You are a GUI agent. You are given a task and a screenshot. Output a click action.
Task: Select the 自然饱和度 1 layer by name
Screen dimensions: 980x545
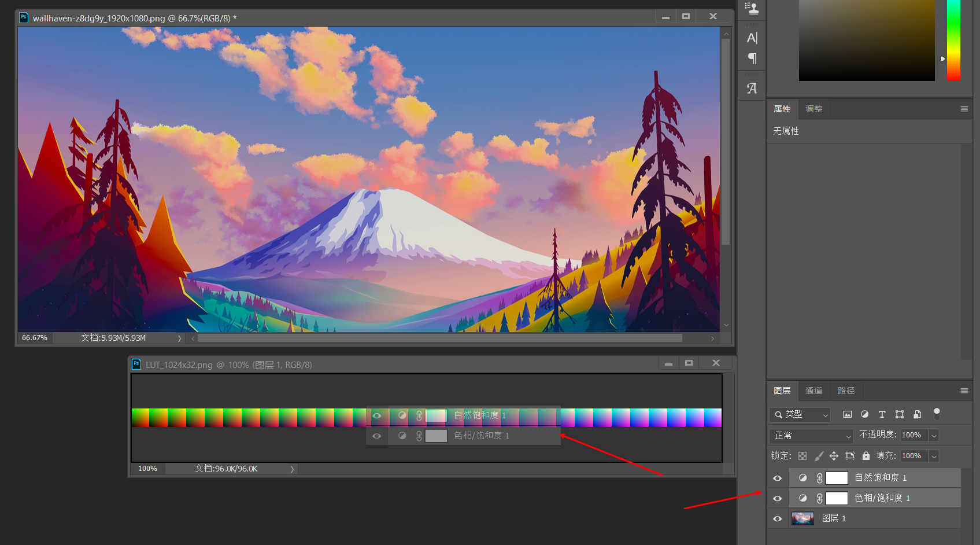(881, 478)
